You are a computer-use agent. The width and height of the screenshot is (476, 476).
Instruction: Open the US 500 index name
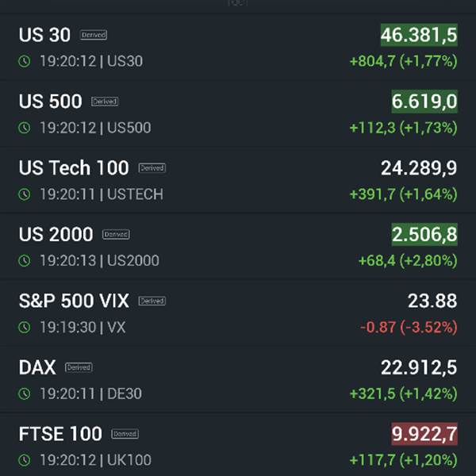coord(50,102)
